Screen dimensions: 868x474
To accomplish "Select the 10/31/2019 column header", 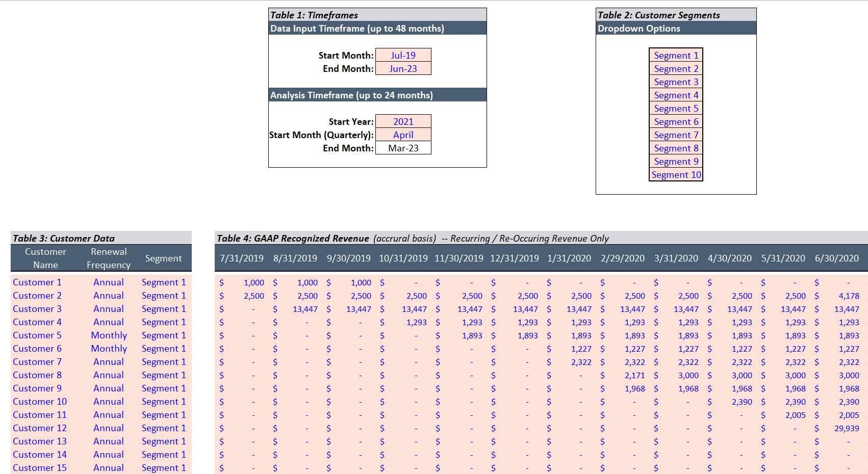I will (x=403, y=258).
